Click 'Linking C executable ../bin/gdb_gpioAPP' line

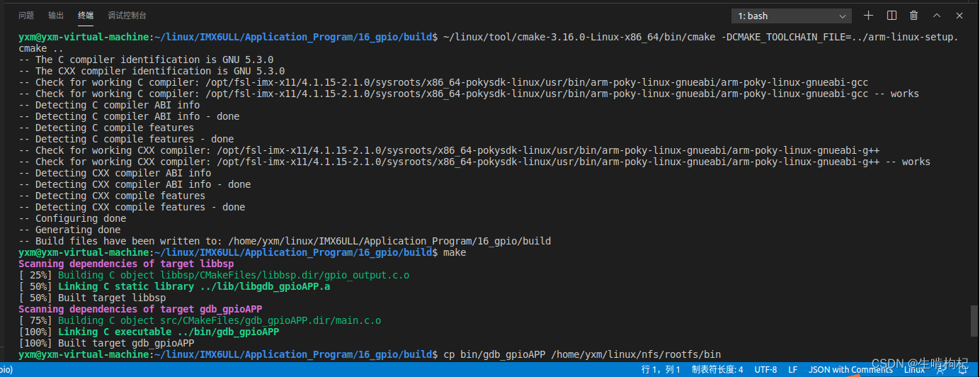[149, 332]
